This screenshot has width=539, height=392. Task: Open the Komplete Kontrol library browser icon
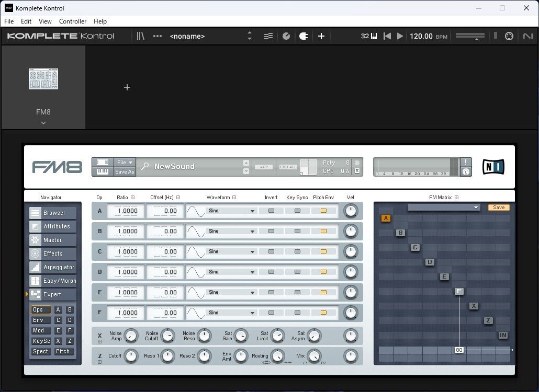pyautogui.click(x=140, y=36)
